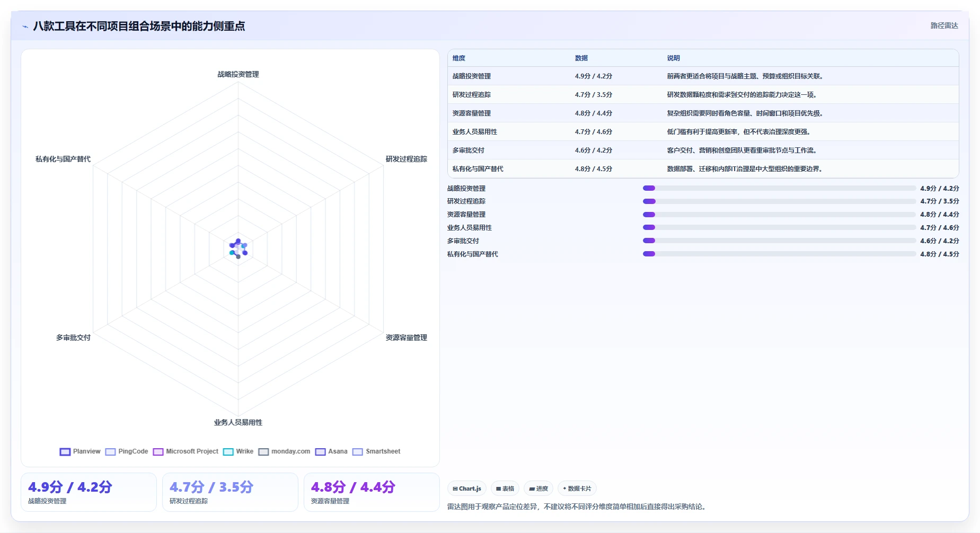The height and width of the screenshot is (533, 980).
Task: Toggle the PingCode legend series
Action: (127, 451)
